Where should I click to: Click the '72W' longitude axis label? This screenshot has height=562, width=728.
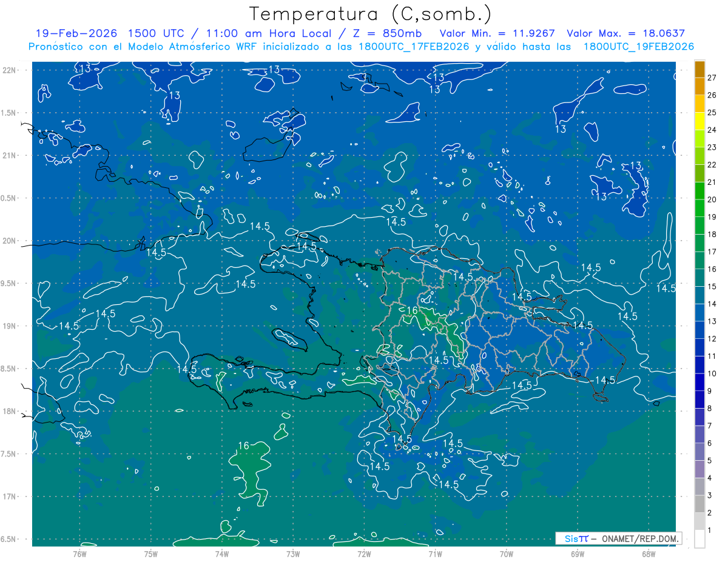click(x=364, y=554)
